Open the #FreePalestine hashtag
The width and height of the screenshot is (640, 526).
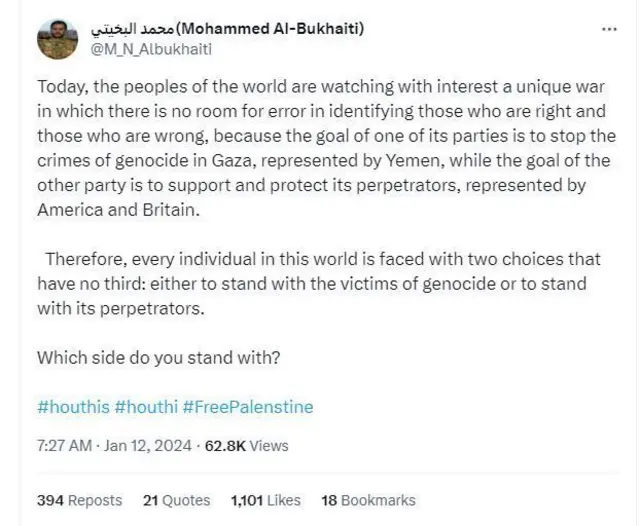coord(247,407)
